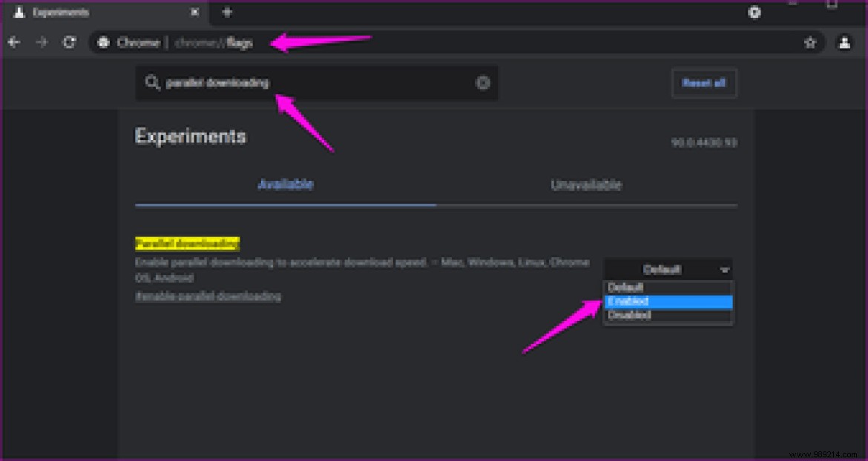Screen dimensions: 868x461
Task: Switch to the Available tab
Action: (x=286, y=185)
